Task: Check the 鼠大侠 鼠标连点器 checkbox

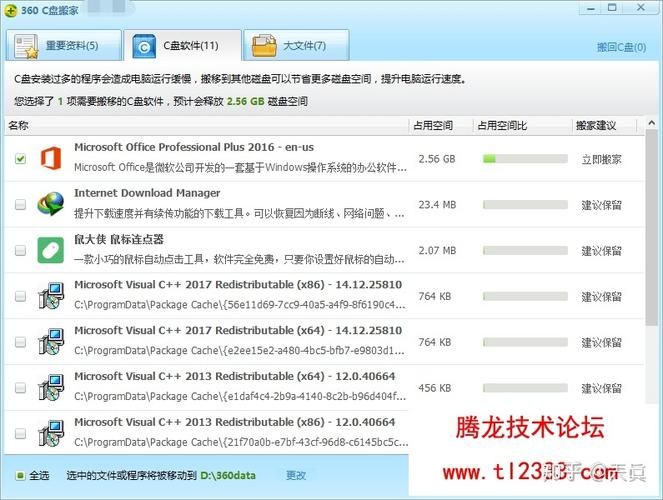Action: [20, 250]
